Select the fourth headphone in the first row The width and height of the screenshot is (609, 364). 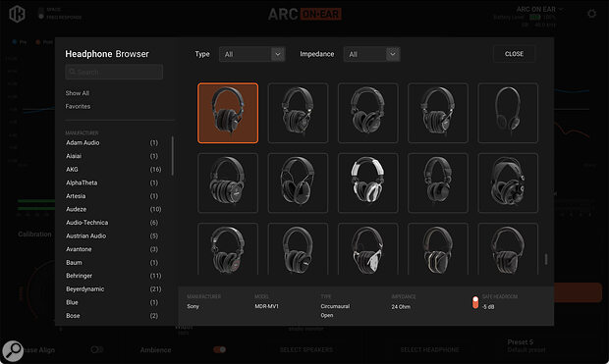click(438, 113)
